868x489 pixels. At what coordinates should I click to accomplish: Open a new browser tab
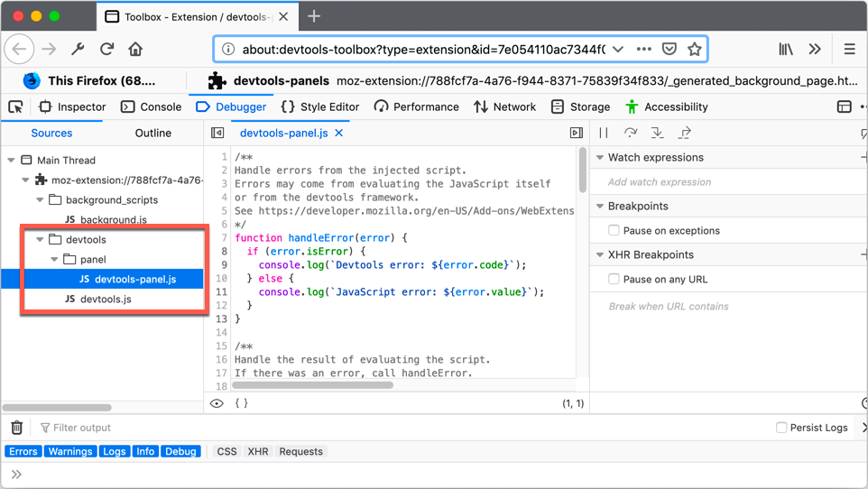(314, 16)
